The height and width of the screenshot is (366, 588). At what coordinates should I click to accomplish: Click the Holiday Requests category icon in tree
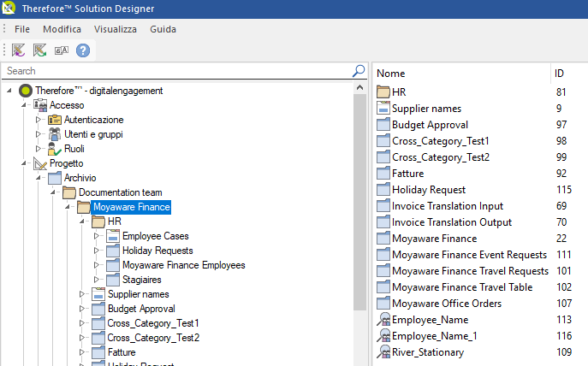pos(113,251)
